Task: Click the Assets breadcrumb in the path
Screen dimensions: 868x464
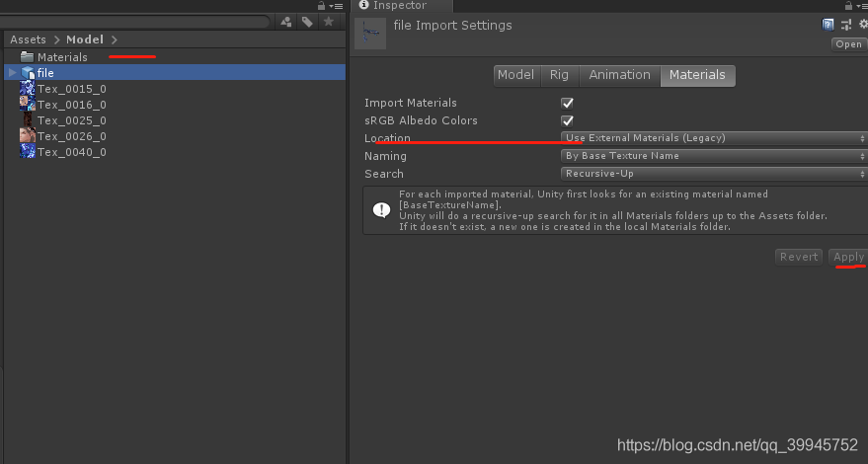Action: pos(28,39)
